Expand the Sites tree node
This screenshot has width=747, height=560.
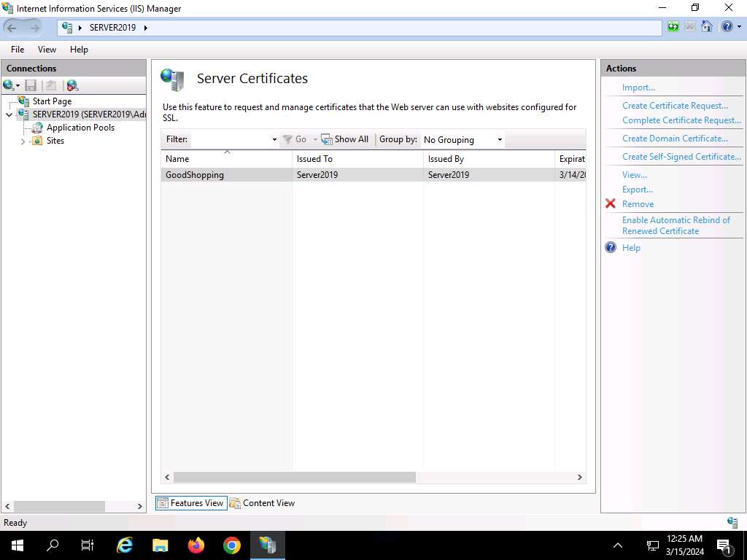tap(23, 141)
